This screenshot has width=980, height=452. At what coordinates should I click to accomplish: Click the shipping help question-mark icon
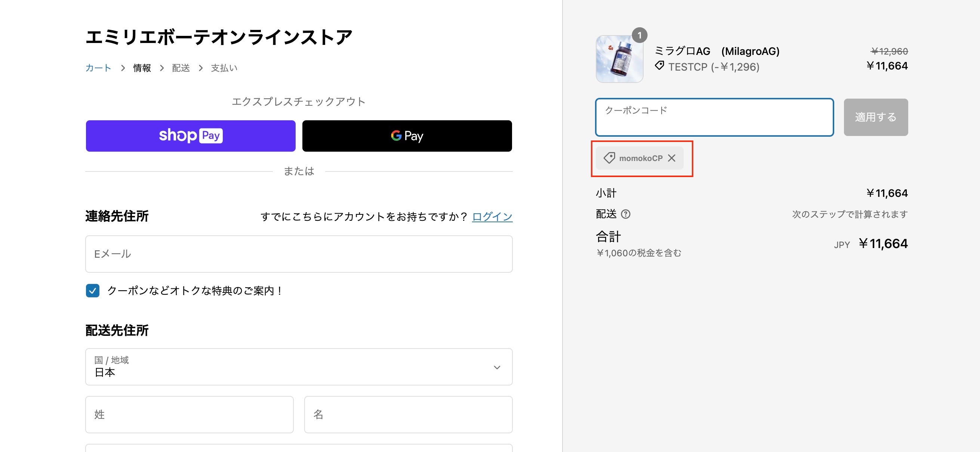tap(625, 214)
